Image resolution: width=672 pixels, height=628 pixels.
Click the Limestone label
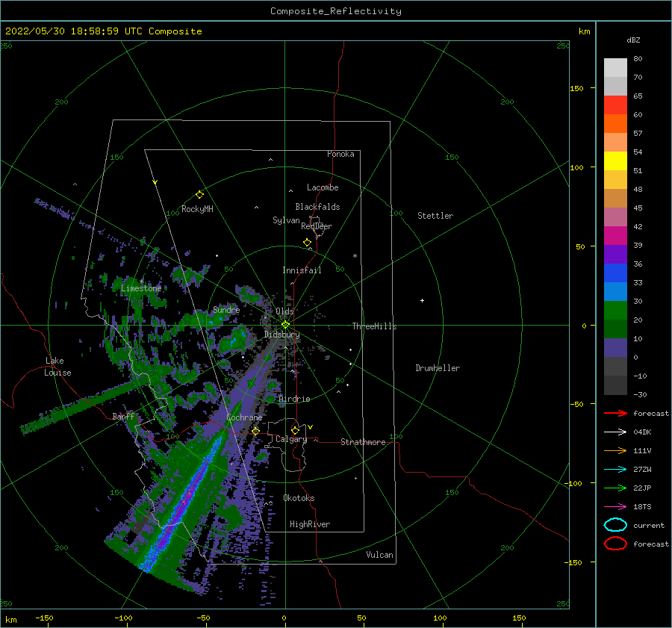pos(141,288)
